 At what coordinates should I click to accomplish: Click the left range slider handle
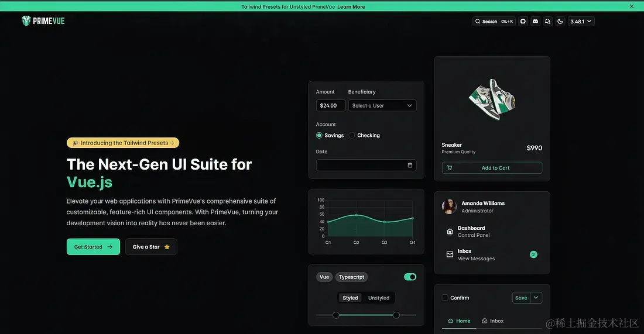click(336, 315)
